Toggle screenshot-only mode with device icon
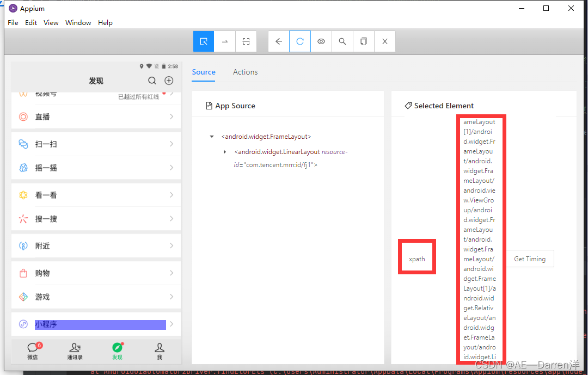The image size is (588, 375). tap(363, 41)
